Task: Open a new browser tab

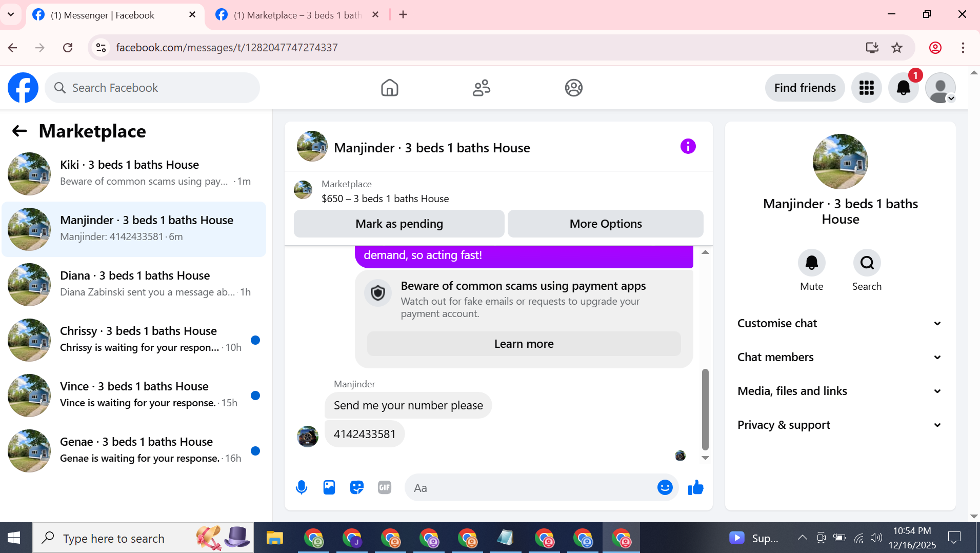Action: (403, 15)
